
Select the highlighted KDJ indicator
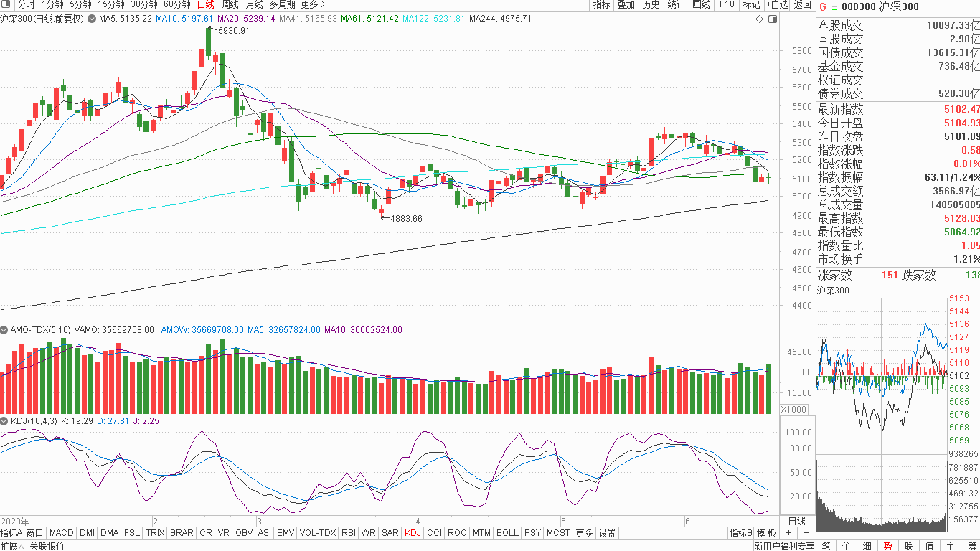point(413,533)
